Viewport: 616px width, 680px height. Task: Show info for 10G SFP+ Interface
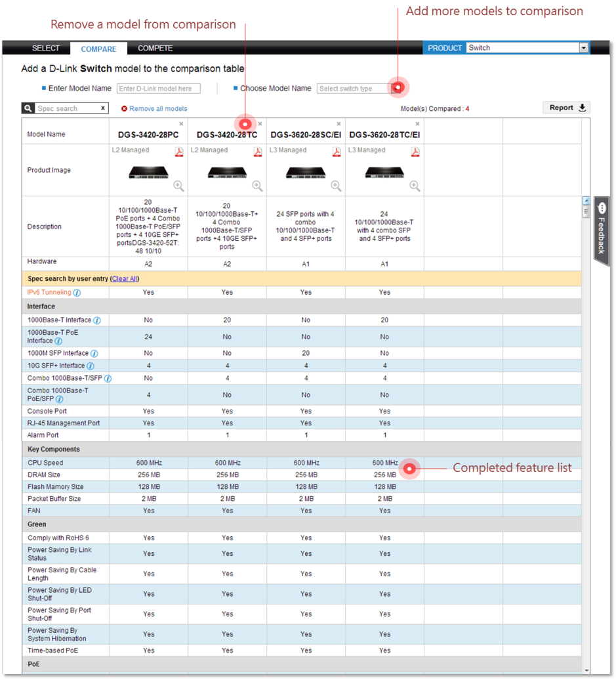pyautogui.click(x=91, y=366)
